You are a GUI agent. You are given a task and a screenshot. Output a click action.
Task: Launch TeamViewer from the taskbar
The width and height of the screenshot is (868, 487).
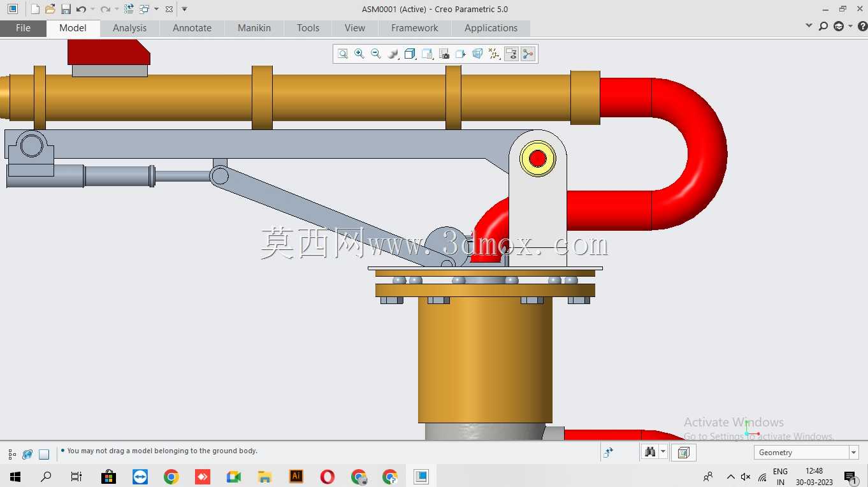coord(140,477)
